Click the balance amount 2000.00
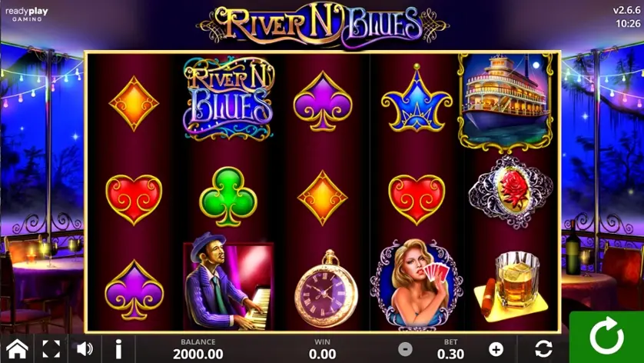This screenshot has height=363, width=644. (198, 354)
